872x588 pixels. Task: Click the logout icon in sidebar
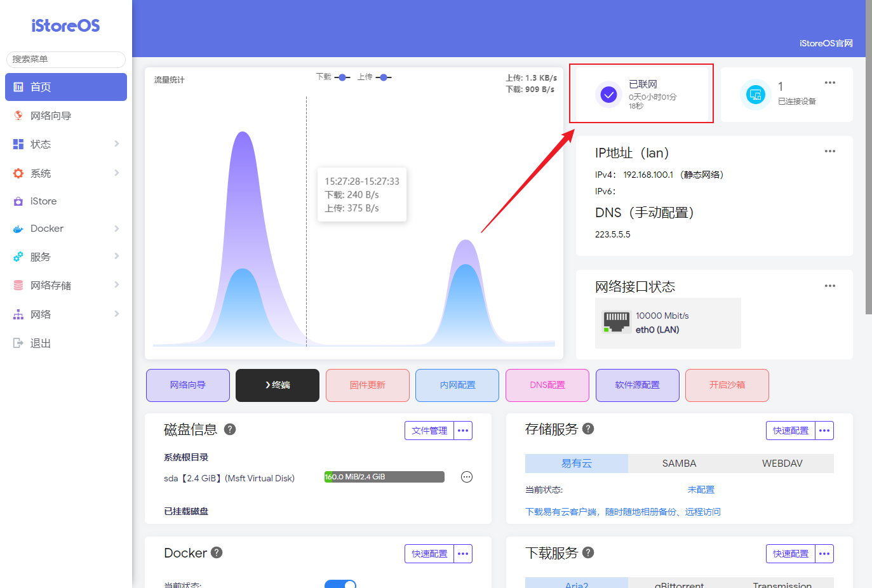click(18, 343)
